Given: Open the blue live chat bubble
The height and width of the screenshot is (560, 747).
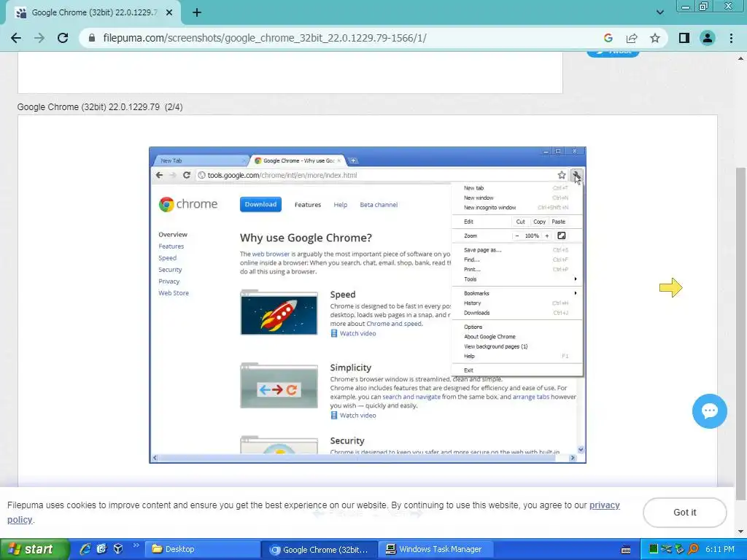Looking at the screenshot, I should (709, 411).
